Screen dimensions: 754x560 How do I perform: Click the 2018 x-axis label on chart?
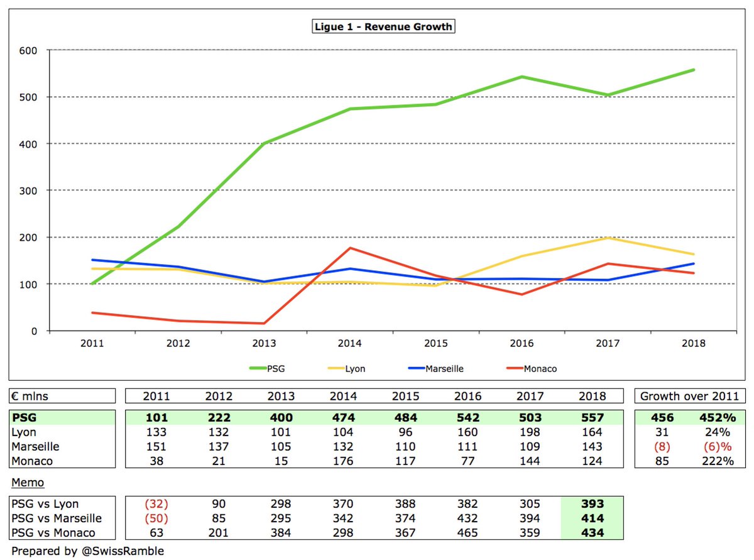pyautogui.click(x=694, y=344)
